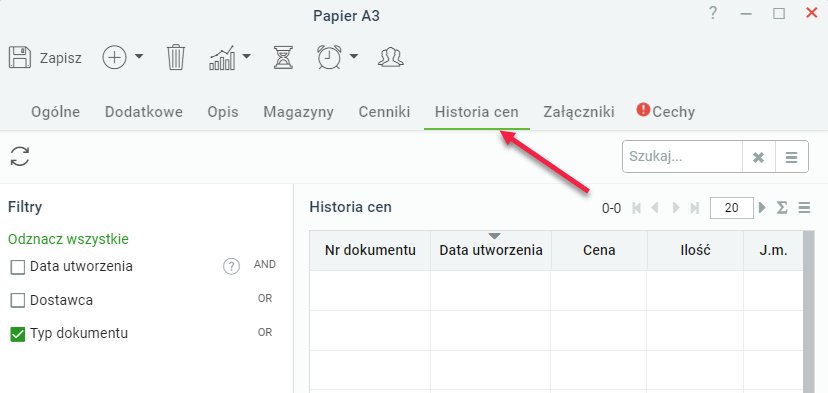The image size is (828, 393).
Task: Open the search options menu icon
Action: coord(791,157)
